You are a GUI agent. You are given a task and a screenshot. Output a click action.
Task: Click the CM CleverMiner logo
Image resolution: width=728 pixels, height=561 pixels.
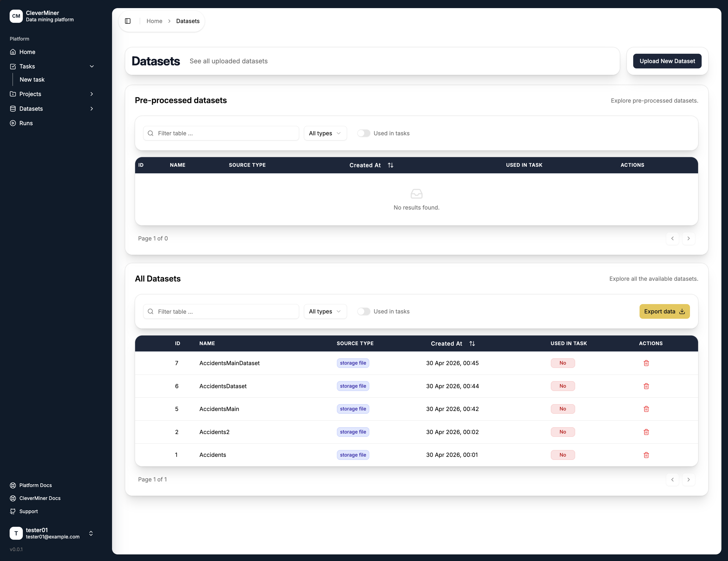(16, 16)
